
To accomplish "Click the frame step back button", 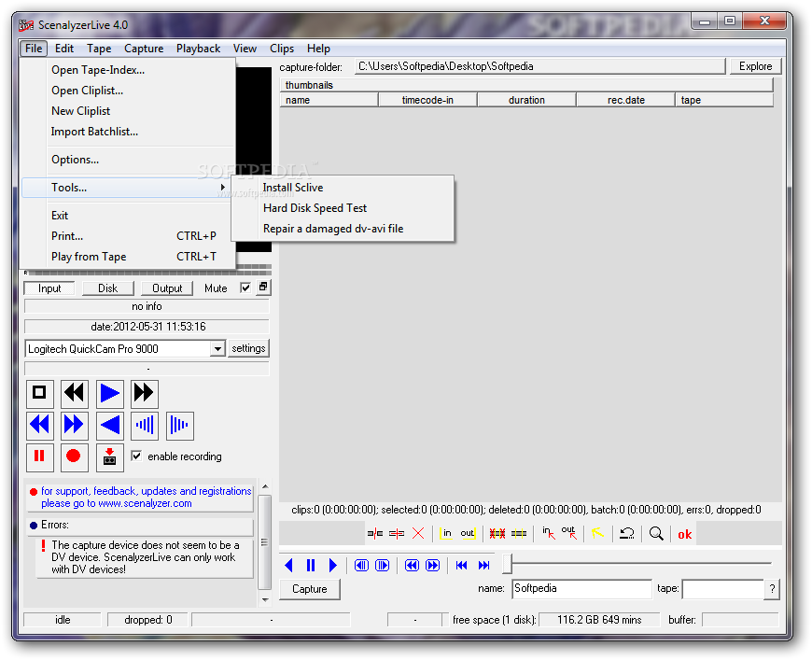I will pyautogui.click(x=361, y=565).
